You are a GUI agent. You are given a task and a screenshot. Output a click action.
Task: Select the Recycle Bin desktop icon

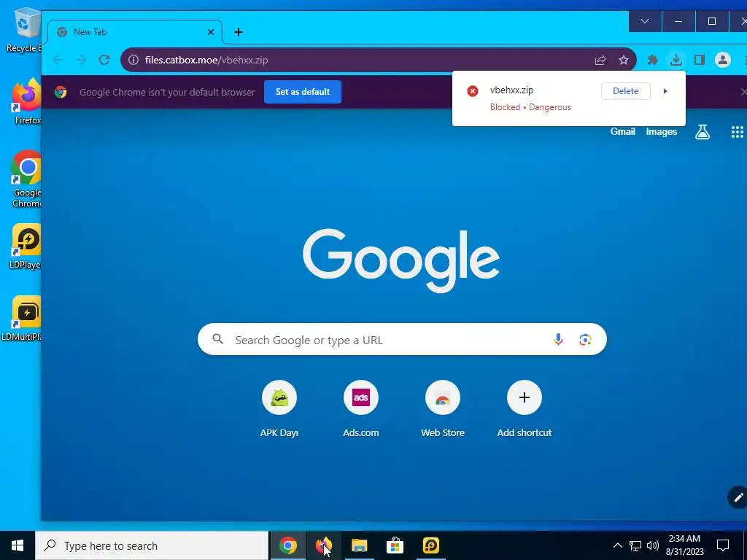click(24, 29)
